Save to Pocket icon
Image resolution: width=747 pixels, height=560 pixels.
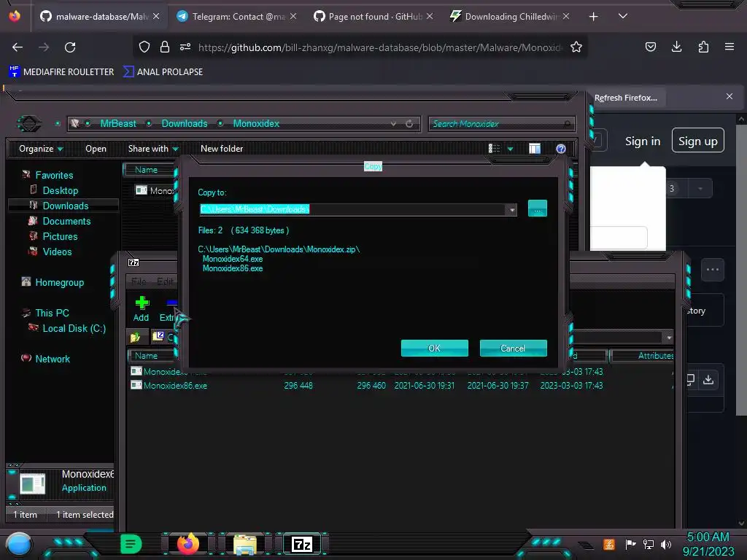tap(650, 47)
